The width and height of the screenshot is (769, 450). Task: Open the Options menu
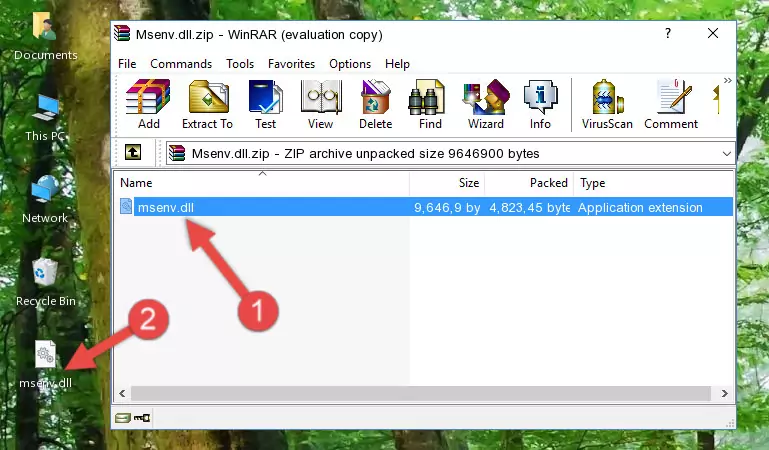pyautogui.click(x=350, y=64)
